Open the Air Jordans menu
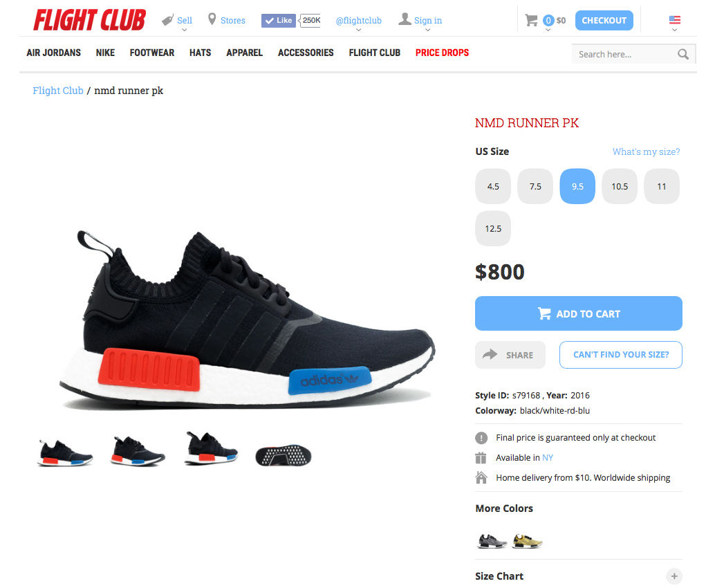 tap(53, 53)
